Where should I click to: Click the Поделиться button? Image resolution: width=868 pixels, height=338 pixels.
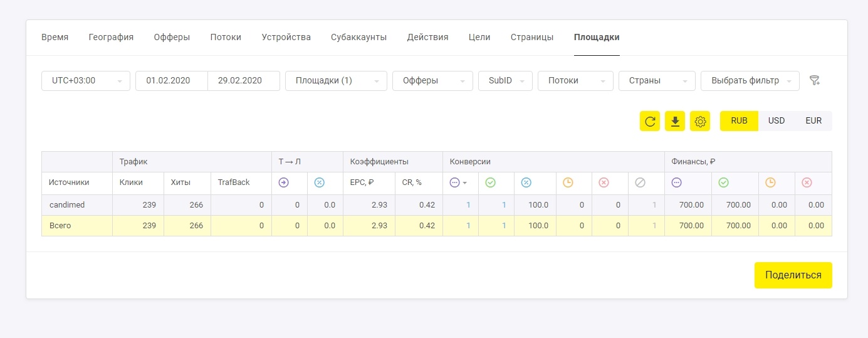click(x=793, y=275)
